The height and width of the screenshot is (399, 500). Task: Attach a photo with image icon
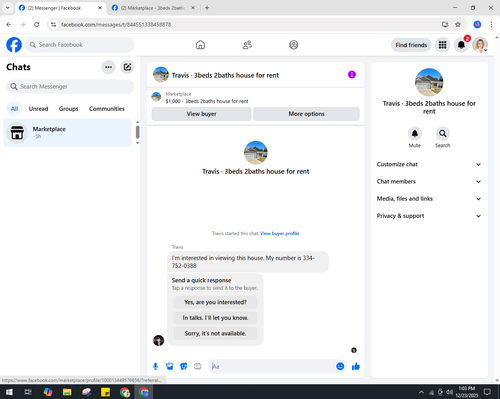tap(169, 367)
